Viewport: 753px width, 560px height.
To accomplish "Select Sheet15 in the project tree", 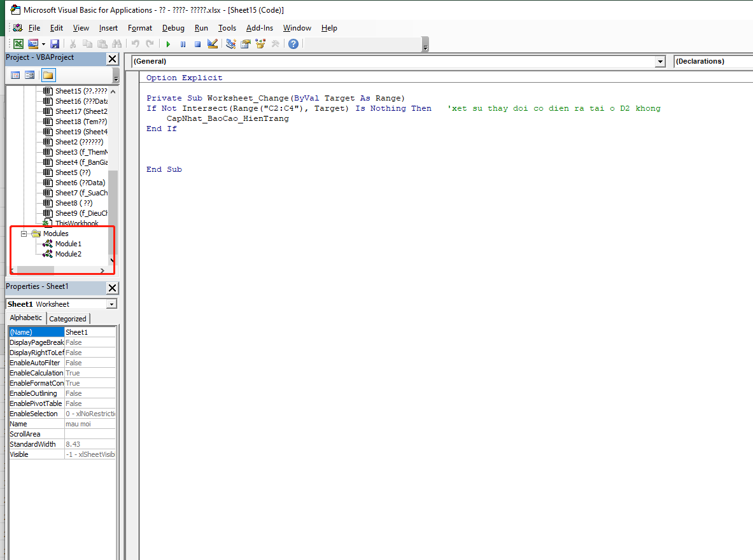I will [x=81, y=91].
